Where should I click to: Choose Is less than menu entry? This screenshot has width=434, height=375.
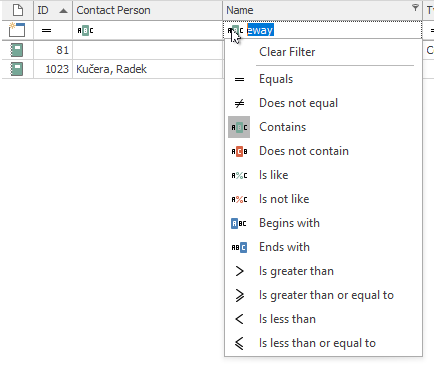pyautogui.click(x=287, y=319)
